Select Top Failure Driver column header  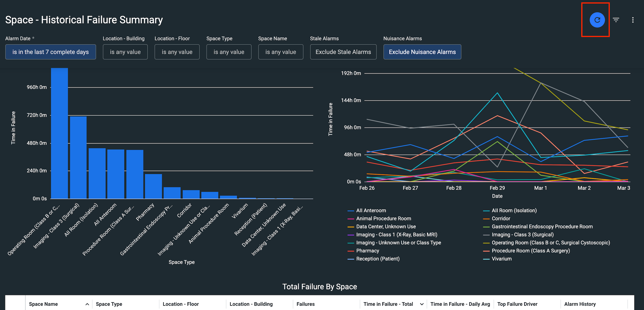point(517,304)
